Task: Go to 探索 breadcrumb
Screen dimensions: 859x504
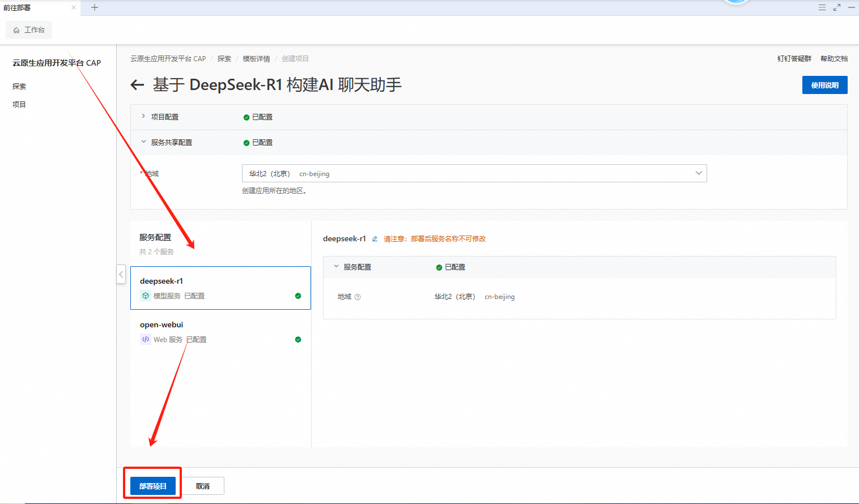Action: [x=224, y=59]
